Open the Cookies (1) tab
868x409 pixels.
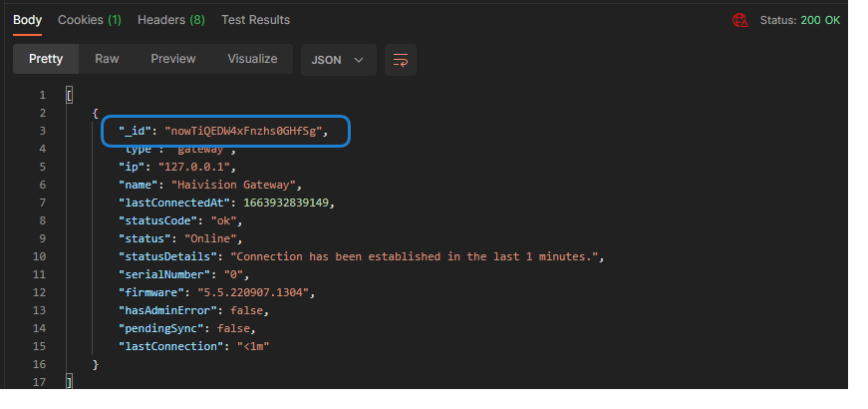[90, 20]
